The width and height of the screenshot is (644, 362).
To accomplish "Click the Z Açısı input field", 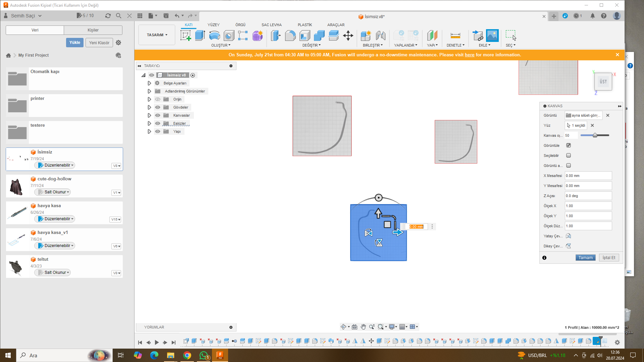I will [x=588, y=196].
